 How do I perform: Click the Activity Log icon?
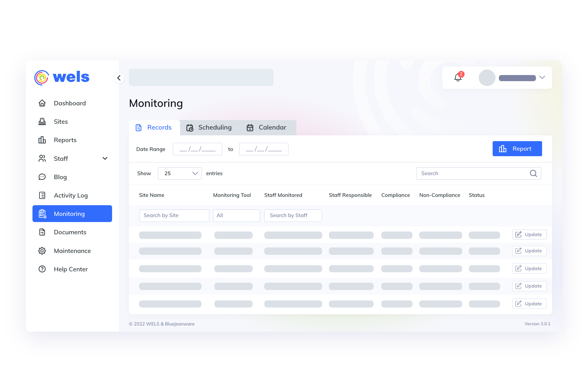click(x=42, y=195)
